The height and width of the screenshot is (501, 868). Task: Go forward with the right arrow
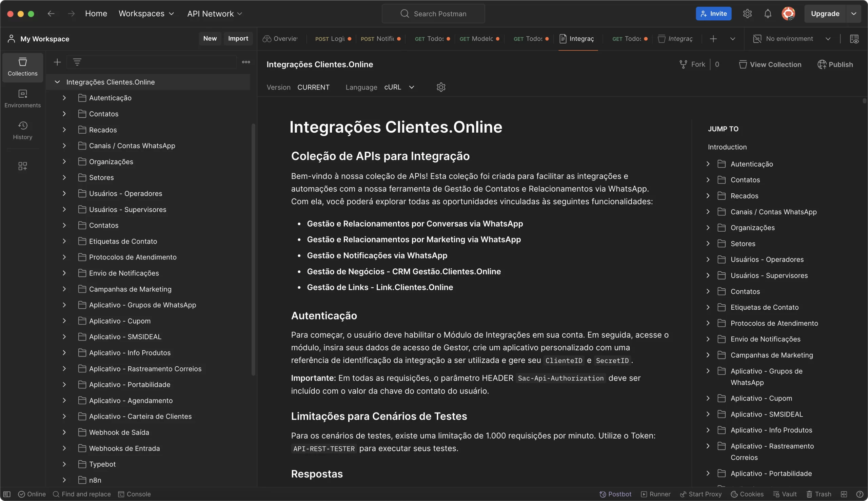coord(71,14)
